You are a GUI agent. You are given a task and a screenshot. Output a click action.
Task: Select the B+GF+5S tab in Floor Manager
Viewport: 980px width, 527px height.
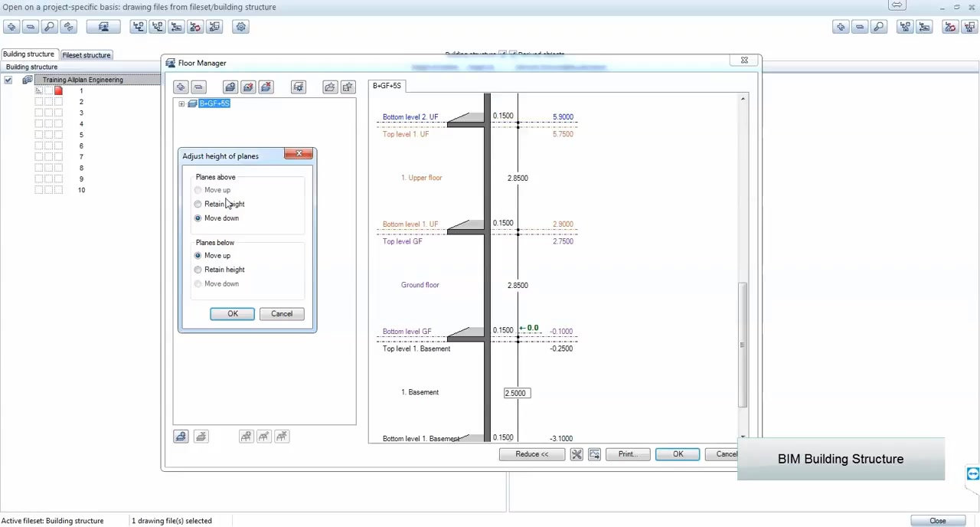tap(387, 85)
